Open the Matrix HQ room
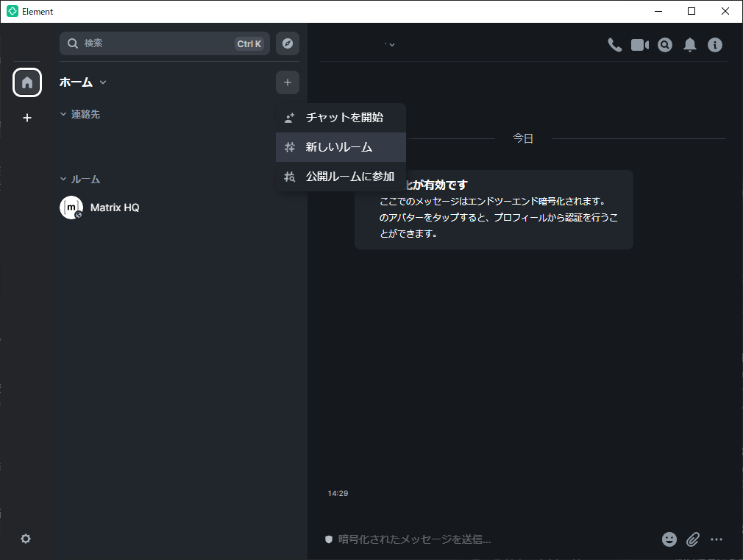The height and width of the screenshot is (560, 743). 114,207
